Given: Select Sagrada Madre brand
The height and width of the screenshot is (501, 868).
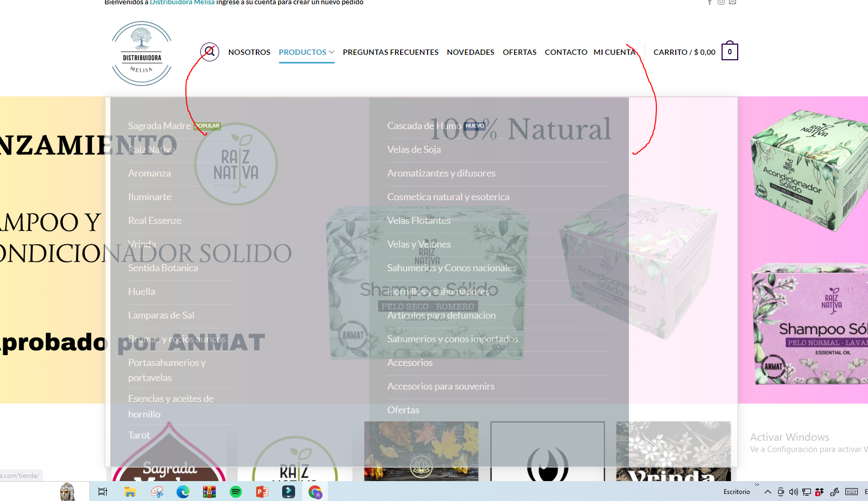Looking at the screenshot, I should pyautogui.click(x=159, y=126).
